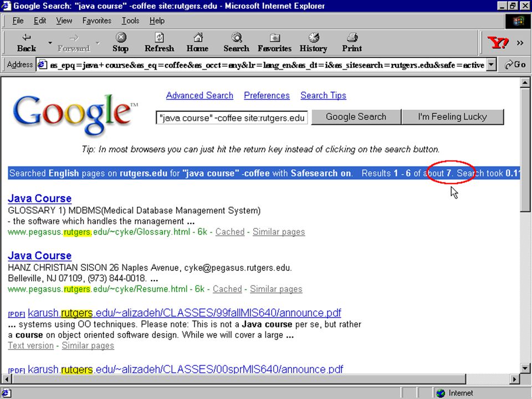Click the www.pegasus.rutgers.edu/~cyke/Glossary.html URL text

pyautogui.click(x=99, y=232)
